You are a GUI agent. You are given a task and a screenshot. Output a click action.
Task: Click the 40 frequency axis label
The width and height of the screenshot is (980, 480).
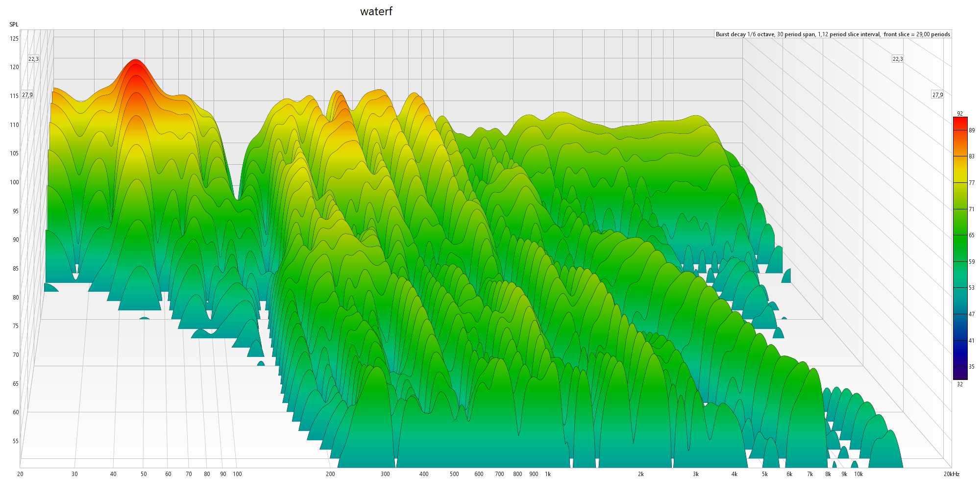pyautogui.click(x=113, y=474)
